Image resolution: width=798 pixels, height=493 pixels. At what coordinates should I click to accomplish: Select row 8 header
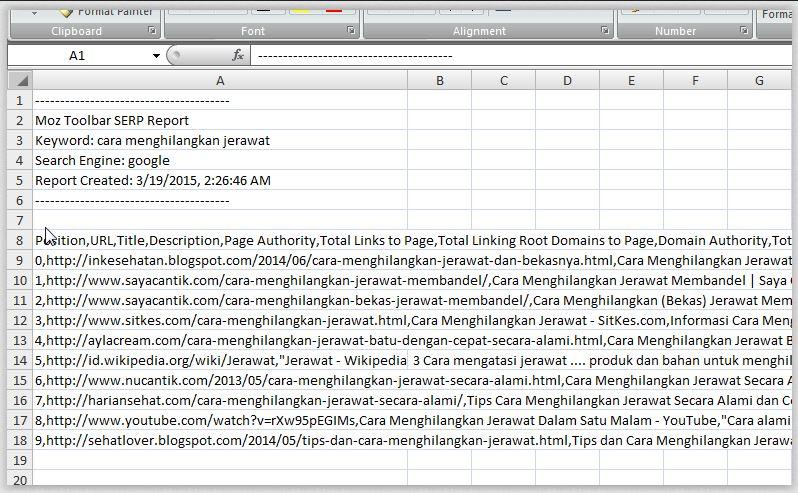pos(18,241)
